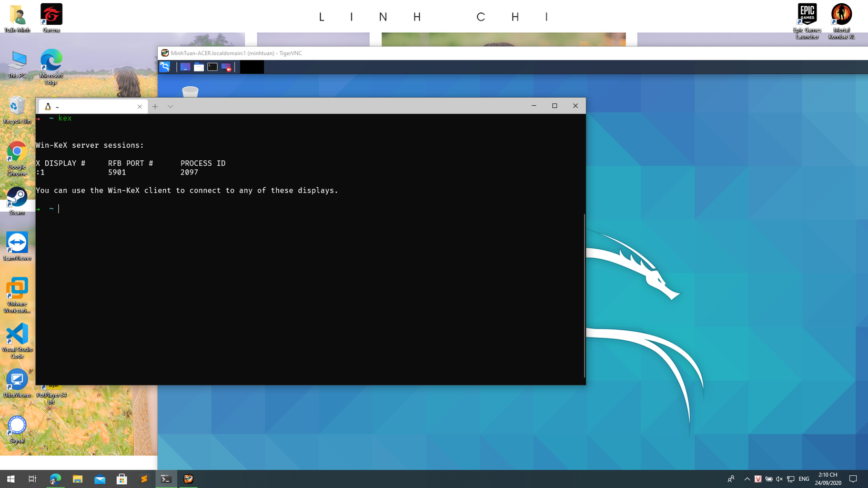Switch to TigerVNC viewer on taskbar
Viewport: 868px width, 488px height.
188,479
